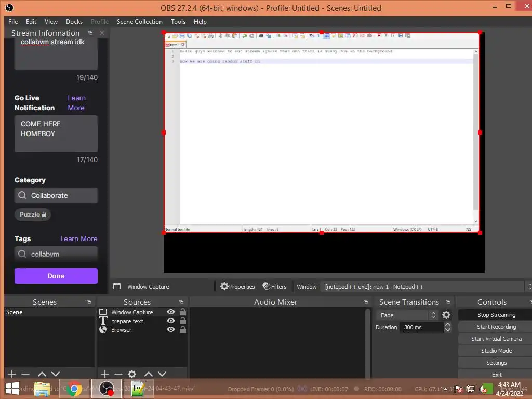This screenshot has width=532, height=399.
Task: Follow the Tags Learn More link
Action: [x=79, y=239]
